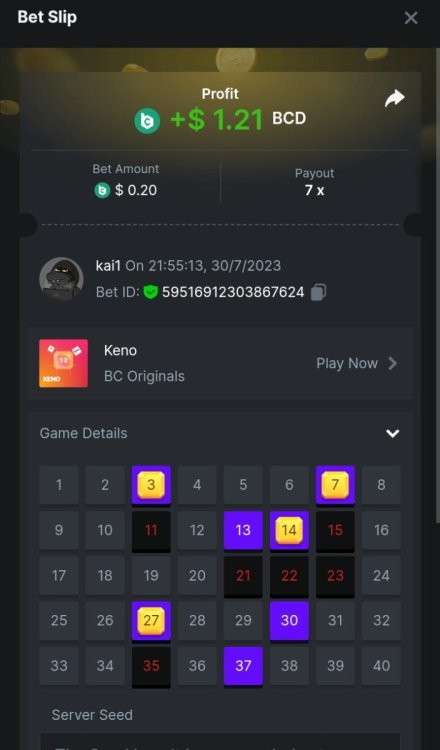Select the gem tile number 14
Viewport: 440px width, 750px height.
tap(289, 530)
